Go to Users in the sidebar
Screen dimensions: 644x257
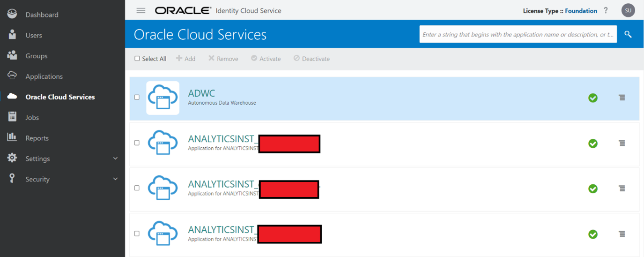pos(33,35)
